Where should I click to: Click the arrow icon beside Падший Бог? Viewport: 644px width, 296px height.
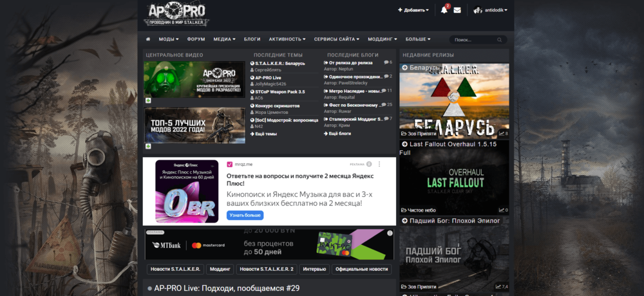tap(404, 221)
